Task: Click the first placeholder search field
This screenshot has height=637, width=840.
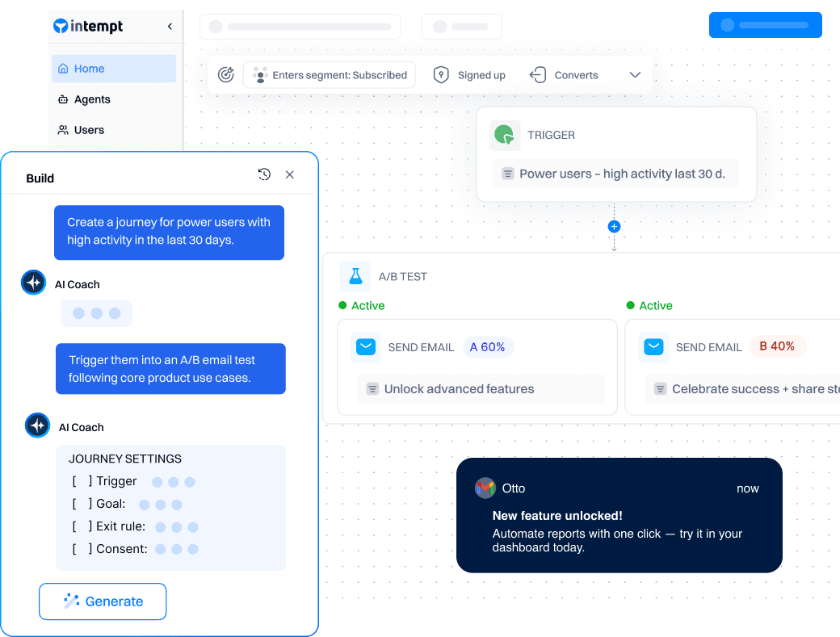Action: 300,27
